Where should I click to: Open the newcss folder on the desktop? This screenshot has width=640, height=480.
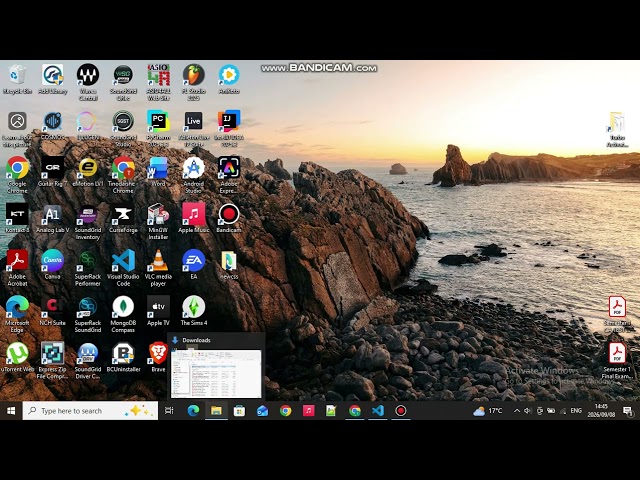point(229,264)
